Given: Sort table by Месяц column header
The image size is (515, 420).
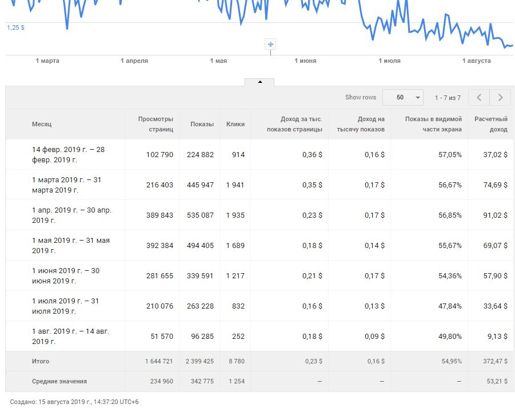Looking at the screenshot, I should [42, 124].
